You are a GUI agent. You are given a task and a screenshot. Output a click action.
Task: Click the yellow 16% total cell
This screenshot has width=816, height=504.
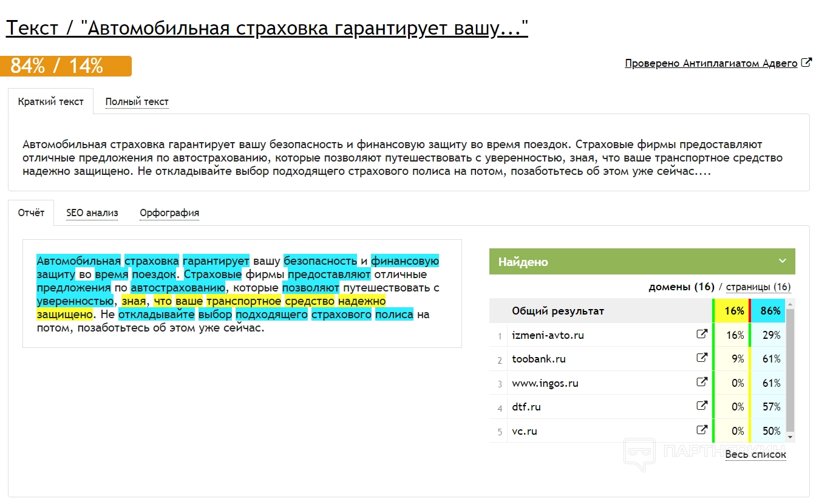[733, 311]
